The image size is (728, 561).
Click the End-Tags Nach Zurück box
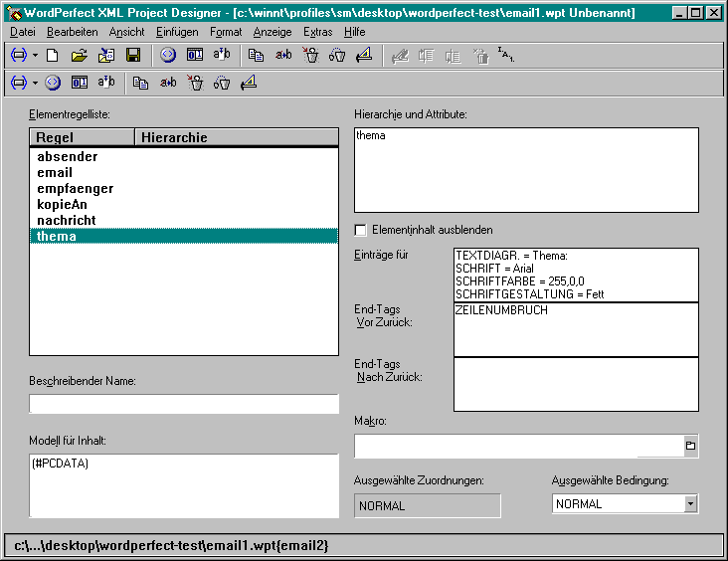[576, 385]
